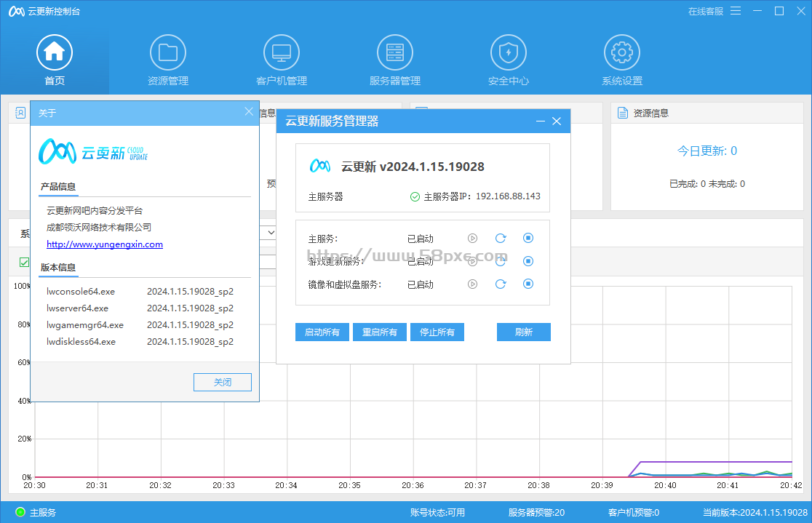Open 资源管理 resource management
The image size is (812, 523).
[x=168, y=60]
